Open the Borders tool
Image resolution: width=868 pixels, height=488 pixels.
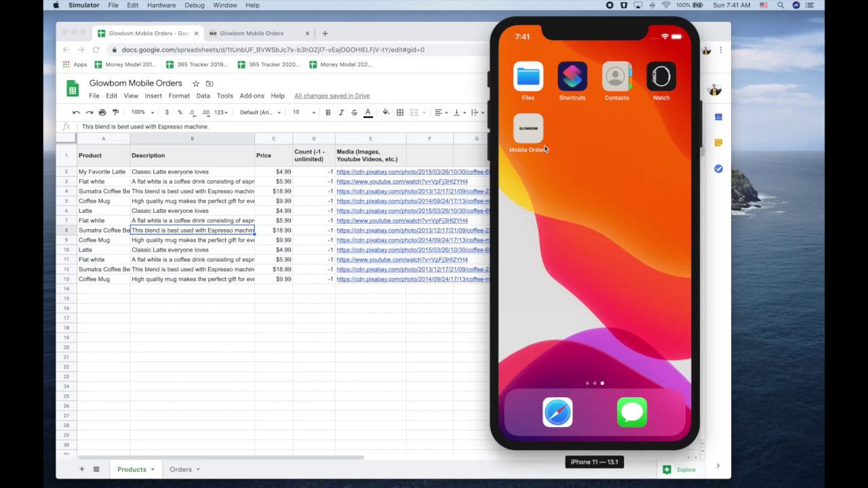[x=400, y=113]
